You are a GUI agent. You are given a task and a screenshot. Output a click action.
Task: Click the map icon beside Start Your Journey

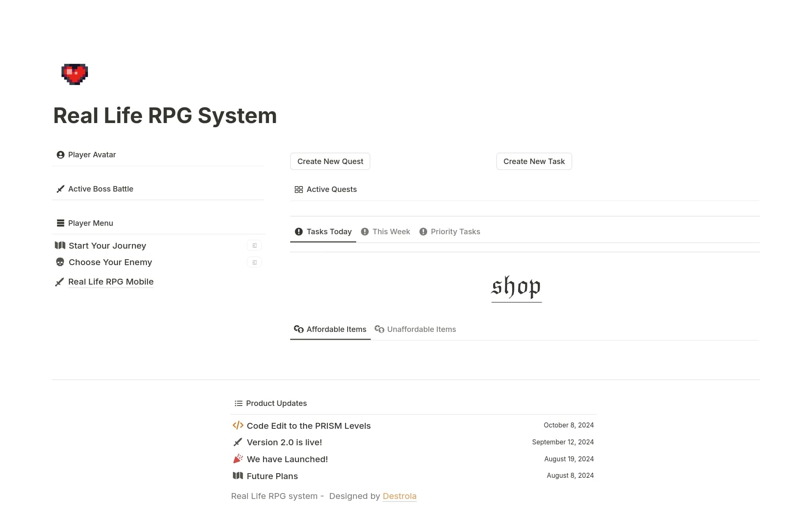pos(60,245)
